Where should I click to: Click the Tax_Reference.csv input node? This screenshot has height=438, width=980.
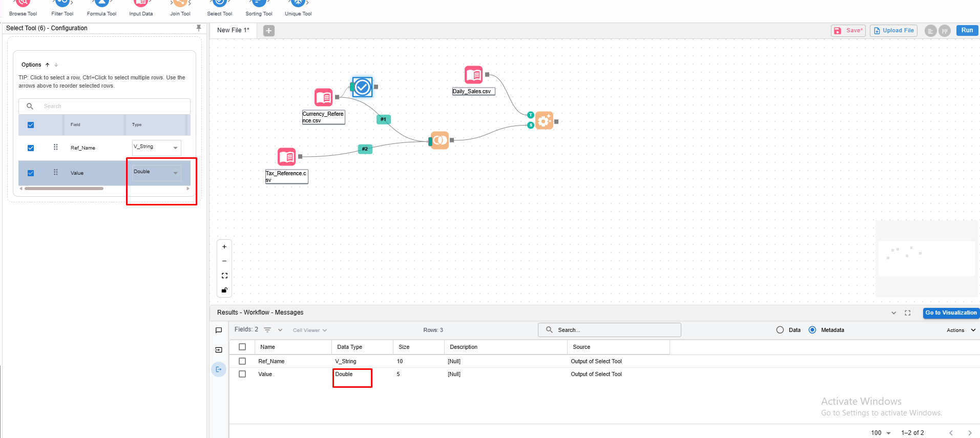(287, 157)
